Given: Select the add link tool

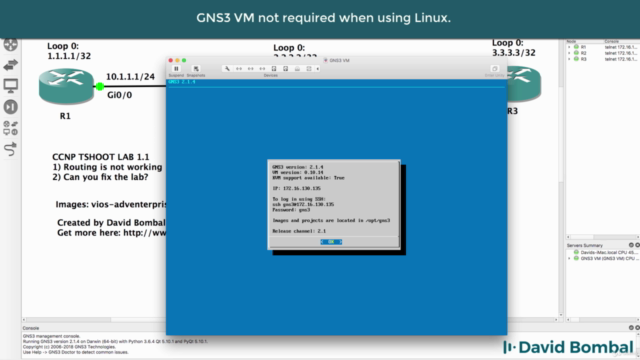Looking at the screenshot, I should (11, 149).
